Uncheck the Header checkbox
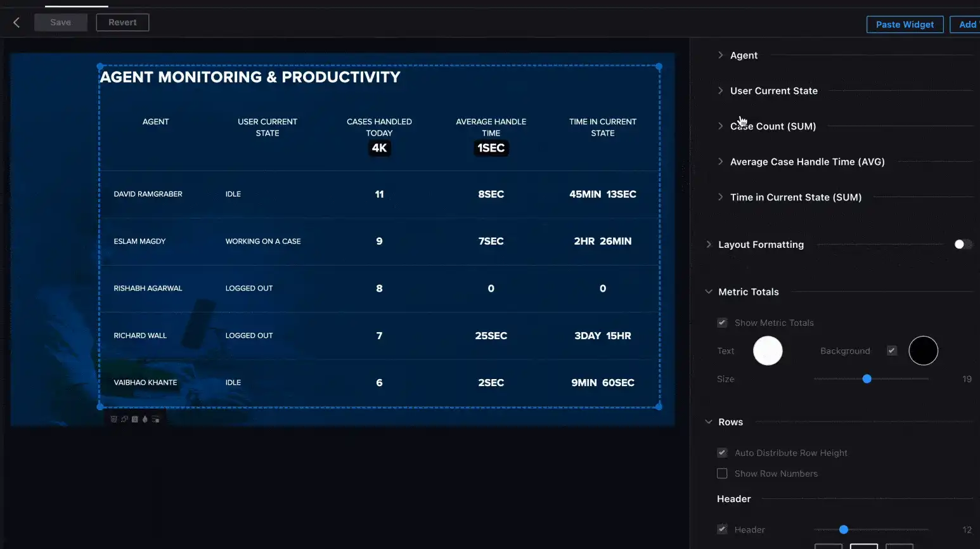Viewport: 980px width, 549px height. 722,529
